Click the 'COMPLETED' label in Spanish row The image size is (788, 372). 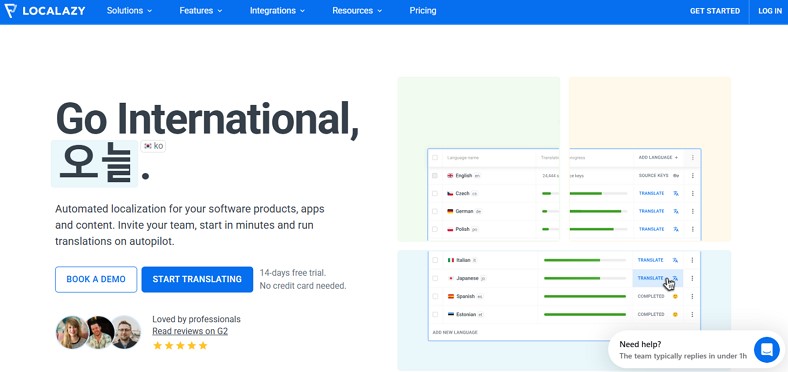pyautogui.click(x=651, y=296)
